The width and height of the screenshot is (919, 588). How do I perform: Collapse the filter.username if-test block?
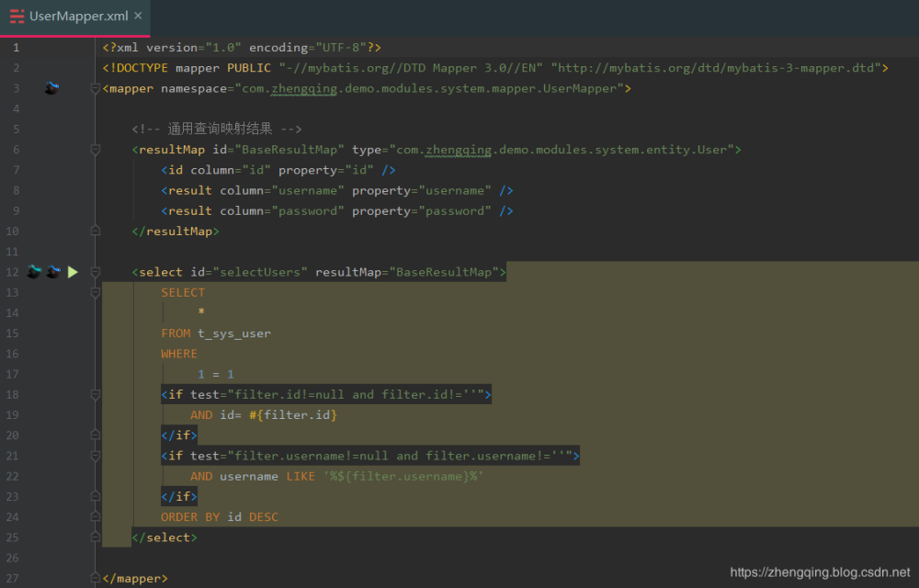[x=95, y=455]
